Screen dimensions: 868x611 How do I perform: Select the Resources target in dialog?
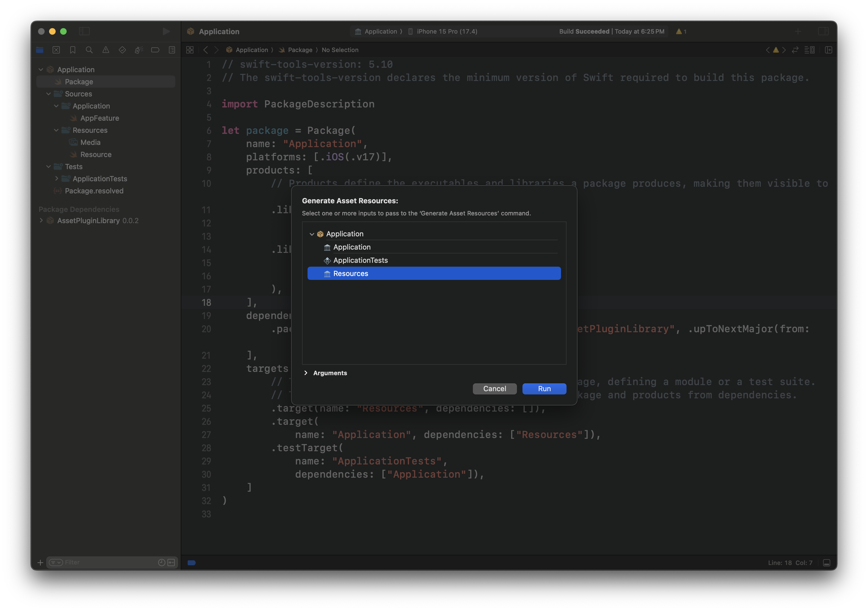click(434, 274)
